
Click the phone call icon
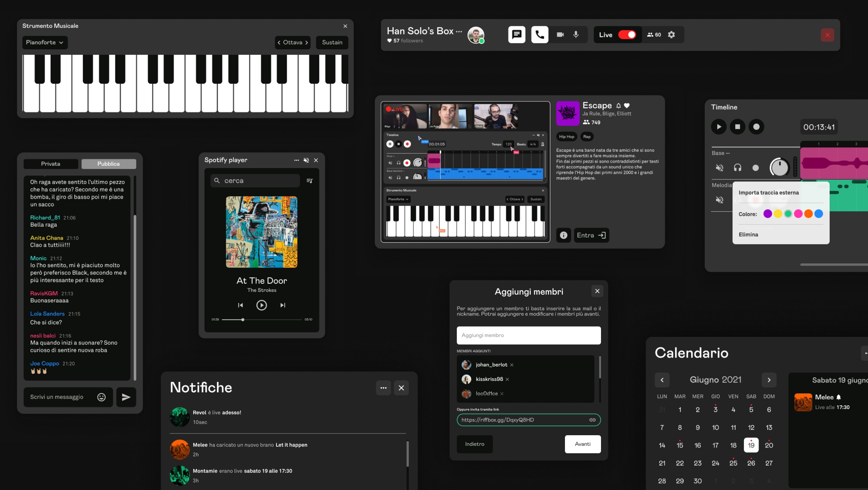click(x=540, y=34)
